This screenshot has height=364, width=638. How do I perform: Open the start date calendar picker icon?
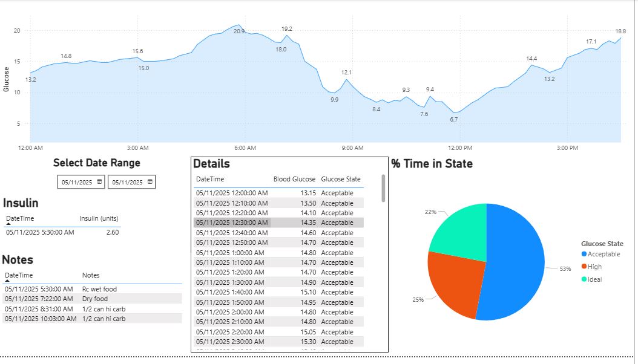coord(100,181)
